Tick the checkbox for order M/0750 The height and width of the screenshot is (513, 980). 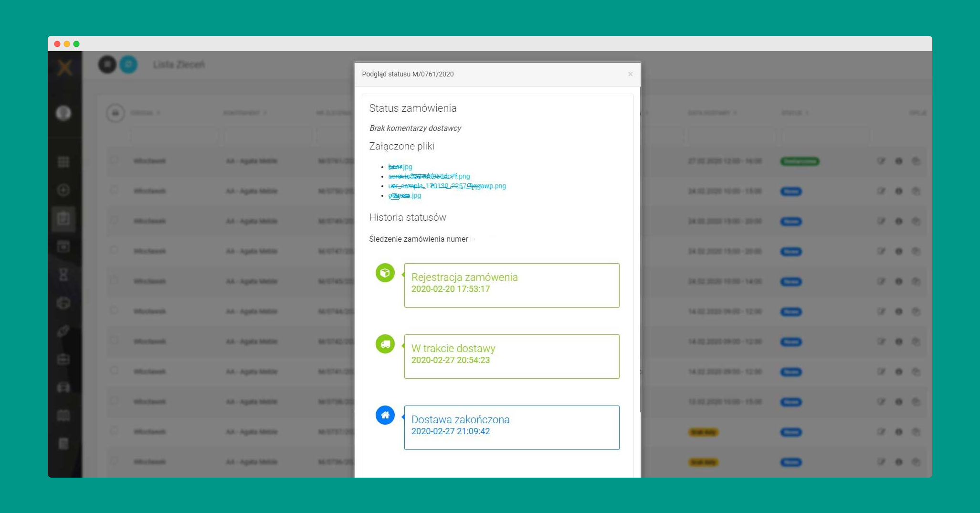coord(114,190)
